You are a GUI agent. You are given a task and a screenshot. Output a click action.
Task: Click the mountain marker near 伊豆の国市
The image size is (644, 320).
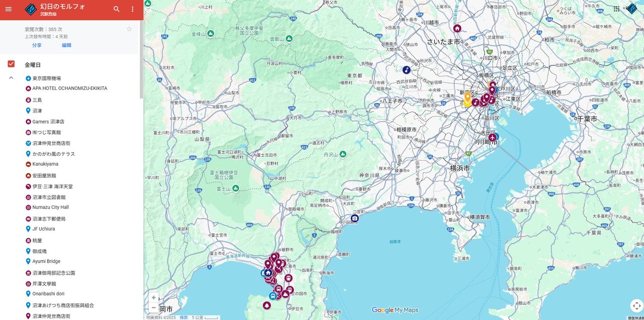[285, 293]
